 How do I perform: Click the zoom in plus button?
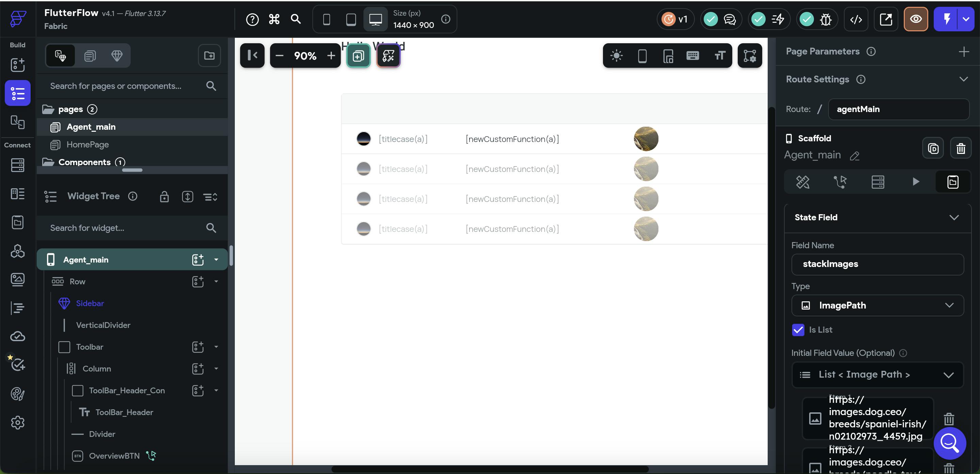331,56
